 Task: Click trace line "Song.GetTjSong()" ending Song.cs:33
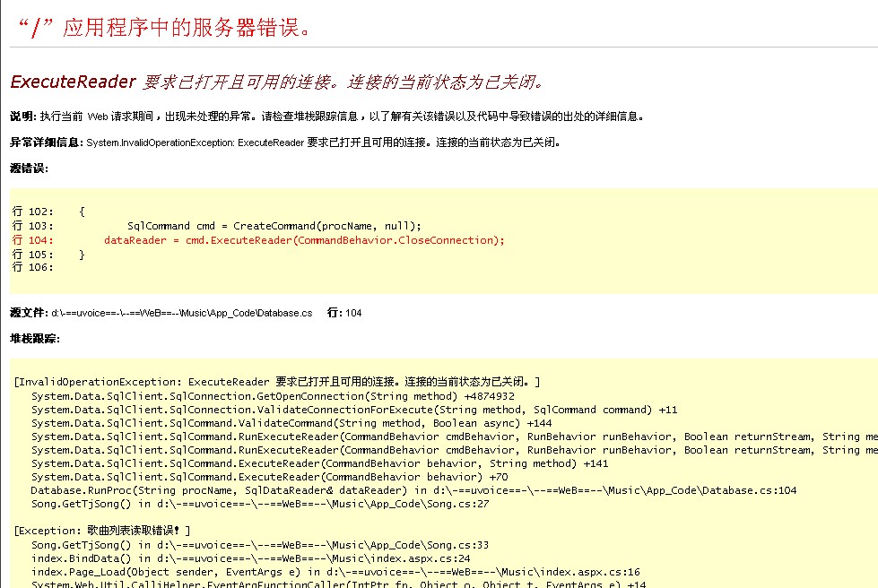tap(260, 545)
